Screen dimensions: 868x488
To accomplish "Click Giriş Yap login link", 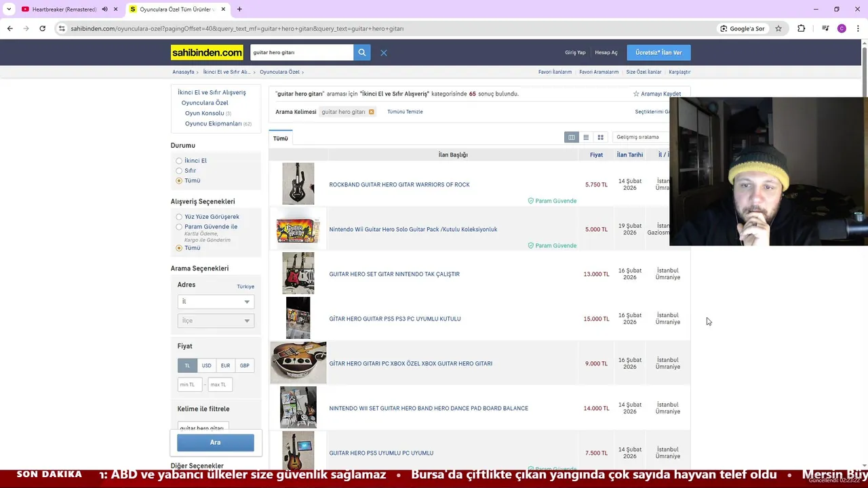I will click(575, 52).
